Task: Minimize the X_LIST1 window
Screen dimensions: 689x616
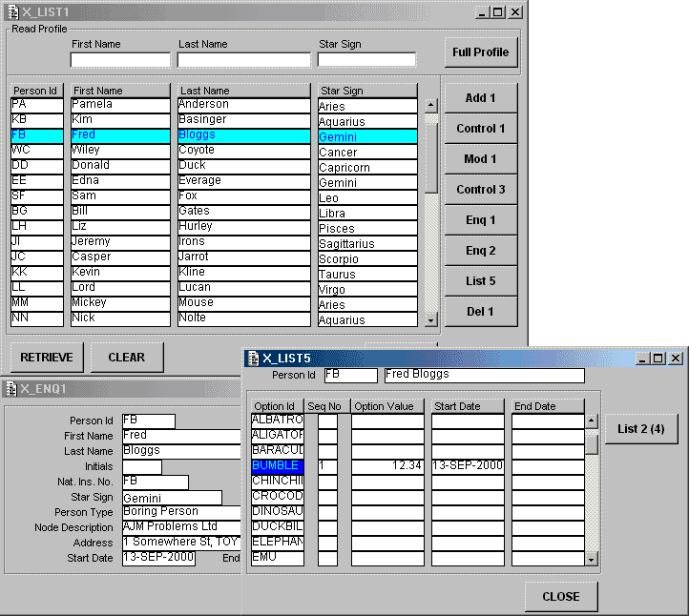Action: (483, 12)
